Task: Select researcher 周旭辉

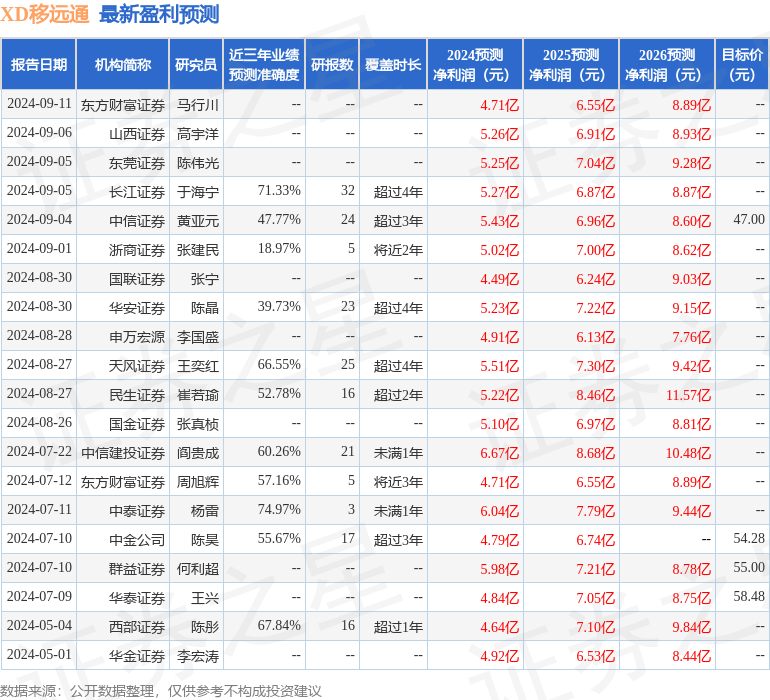Action: 198,481
